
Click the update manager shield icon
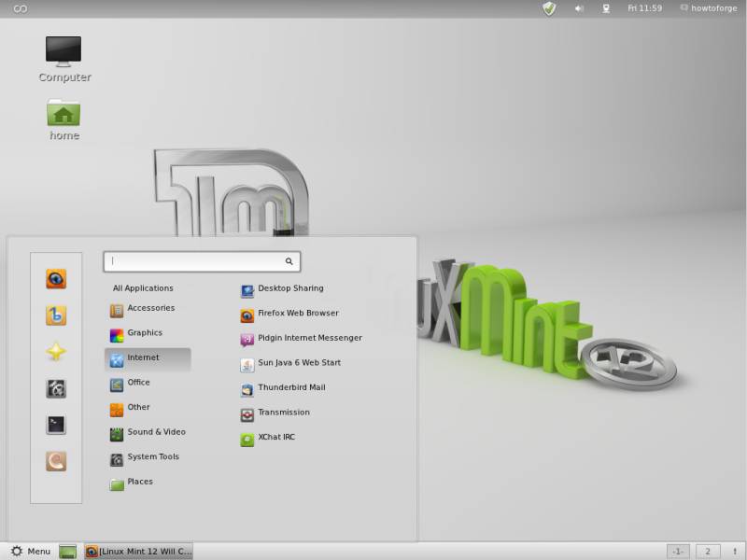[x=549, y=8]
